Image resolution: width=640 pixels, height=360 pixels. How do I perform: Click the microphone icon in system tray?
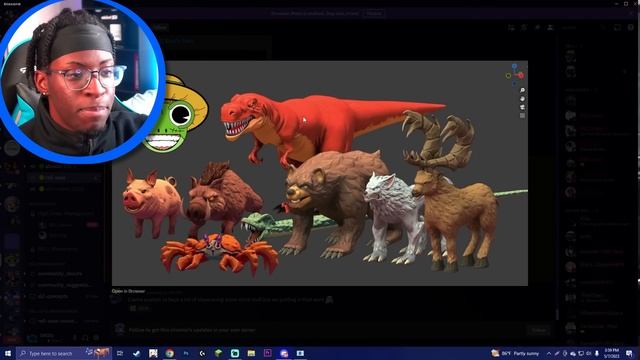(x=597, y=353)
